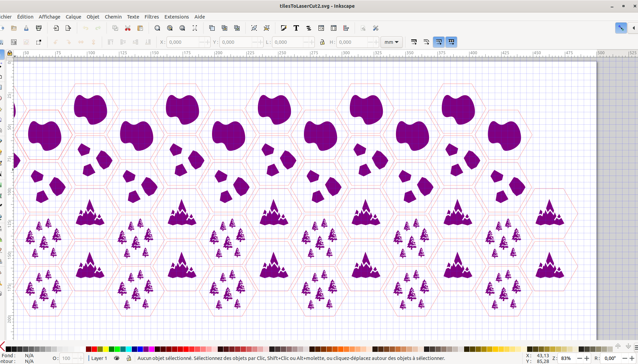Open the mm units dropdown
This screenshot has width=638, height=364.
click(392, 42)
